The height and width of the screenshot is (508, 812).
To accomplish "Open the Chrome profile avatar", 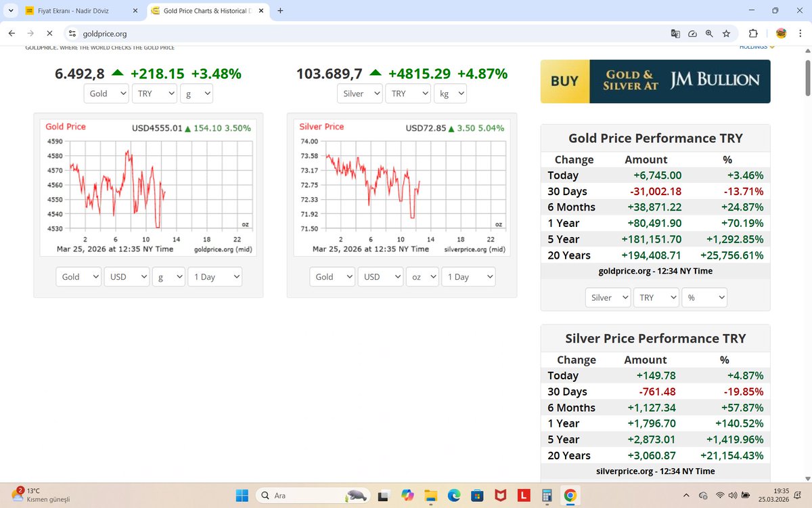I will pos(781,33).
